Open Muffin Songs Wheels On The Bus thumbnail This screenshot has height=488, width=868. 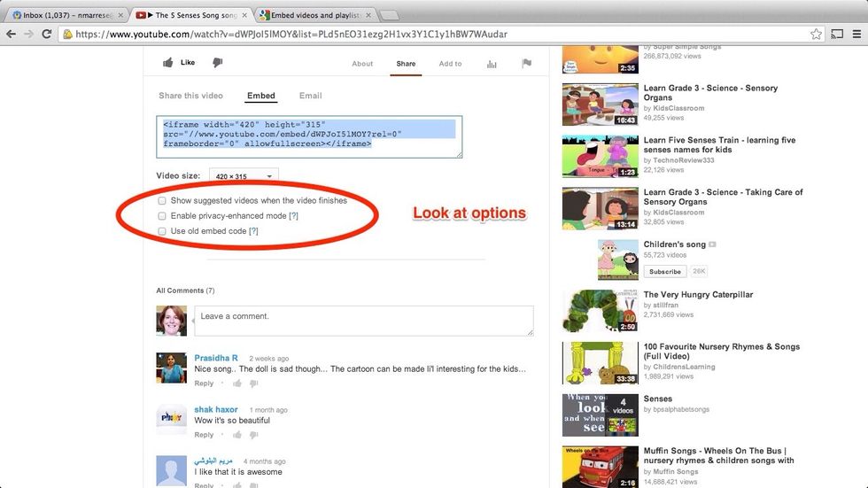(x=601, y=467)
